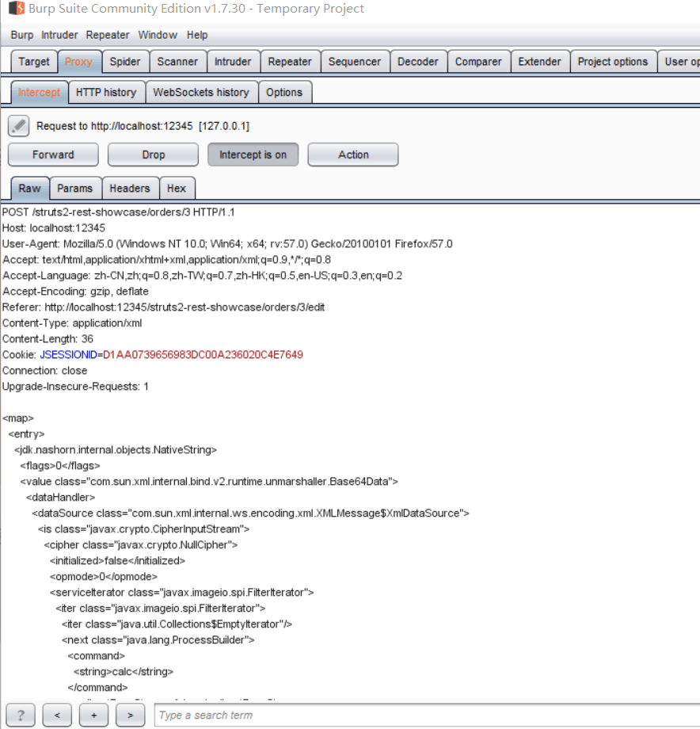Select the Raw view tab

click(30, 189)
